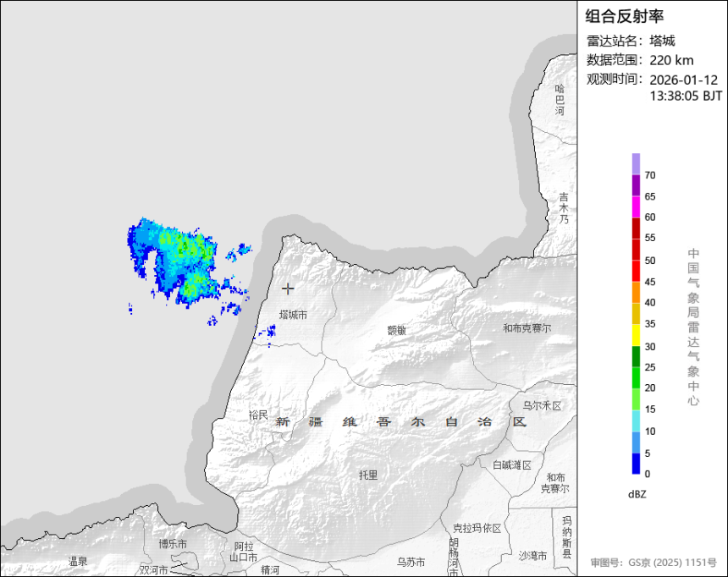Click legend value 25

tap(650, 367)
